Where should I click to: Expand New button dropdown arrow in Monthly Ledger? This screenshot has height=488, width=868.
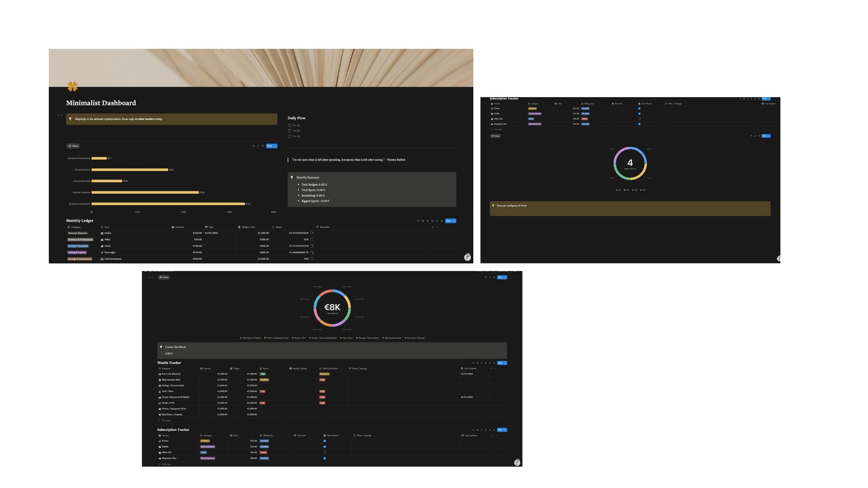coord(454,221)
